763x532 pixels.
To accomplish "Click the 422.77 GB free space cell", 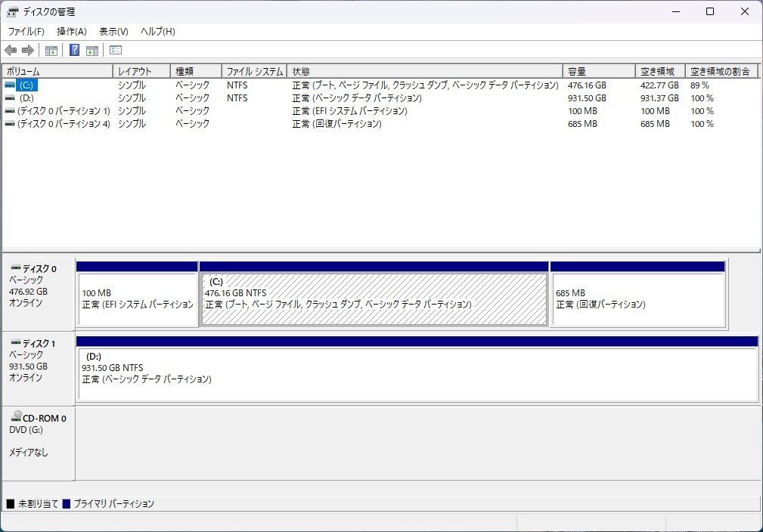I will pyautogui.click(x=659, y=85).
